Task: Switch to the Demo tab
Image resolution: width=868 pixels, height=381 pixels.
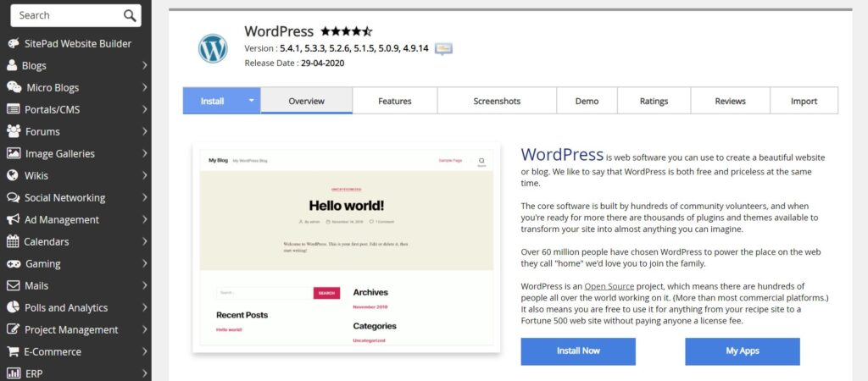Action: coord(587,101)
